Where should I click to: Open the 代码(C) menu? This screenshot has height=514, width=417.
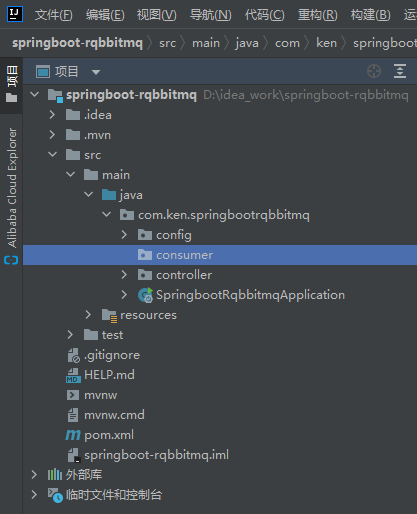(x=265, y=15)
